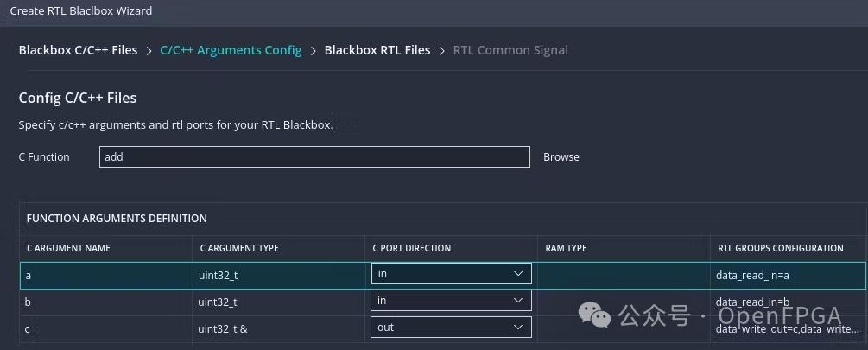Open the Blackbox C/C++ Files step

pyautogui.click(x=78, y=50)
